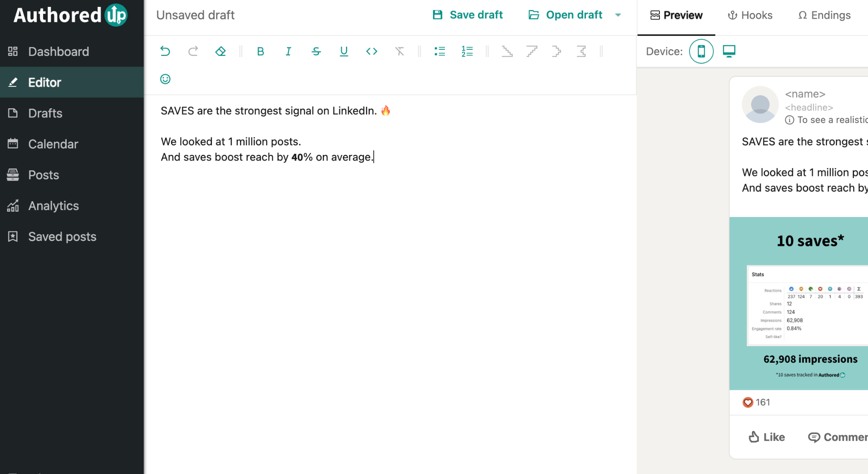Click Open draft button

(565, 15)
